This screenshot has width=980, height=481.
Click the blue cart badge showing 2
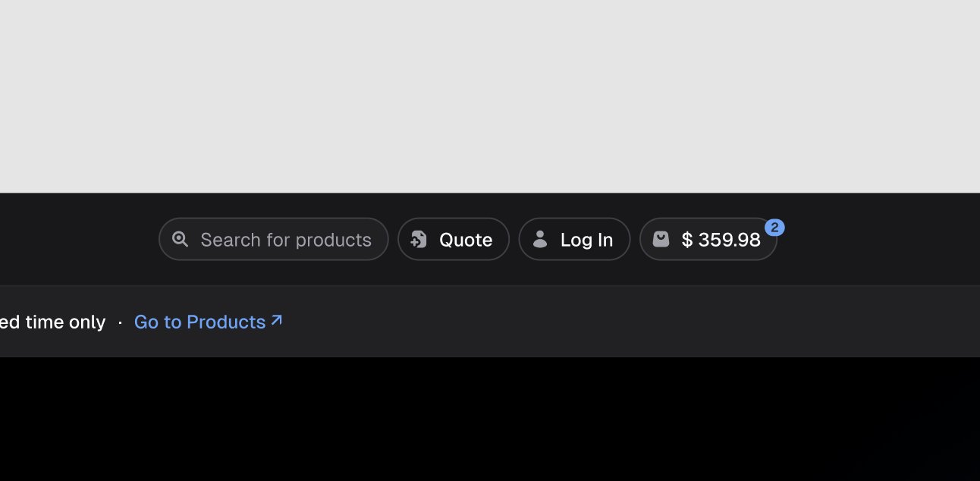click(774, 228)
